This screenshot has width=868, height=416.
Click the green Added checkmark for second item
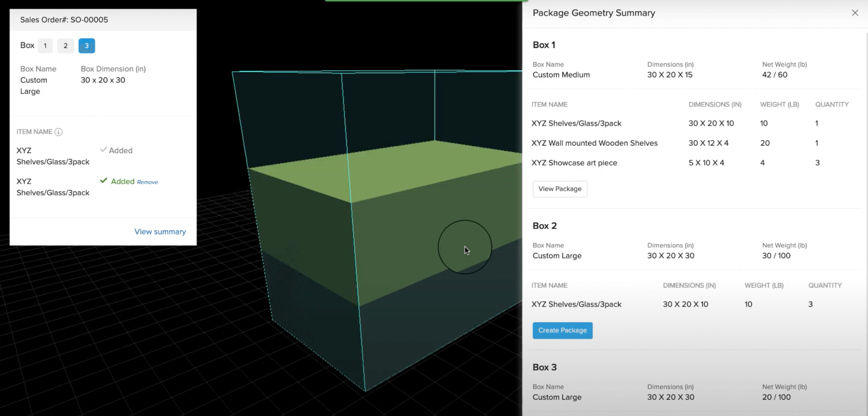coord(104,181)
